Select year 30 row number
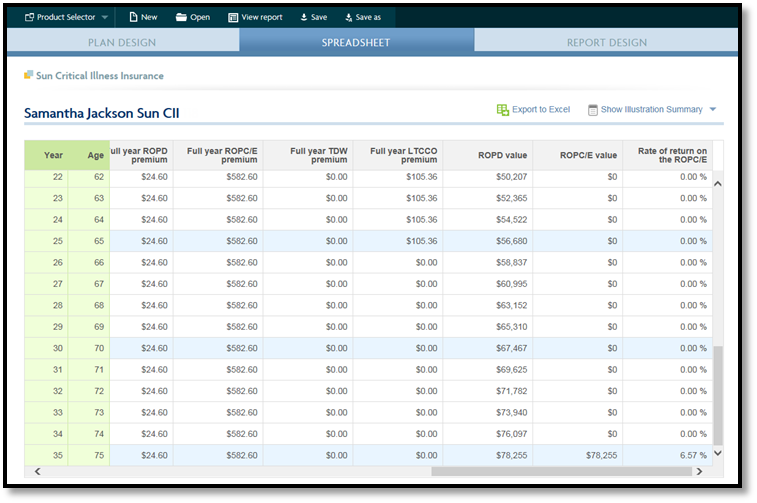The height and width of the screenshot is (503, 757). pyautogui.click(x=46, y=348)
